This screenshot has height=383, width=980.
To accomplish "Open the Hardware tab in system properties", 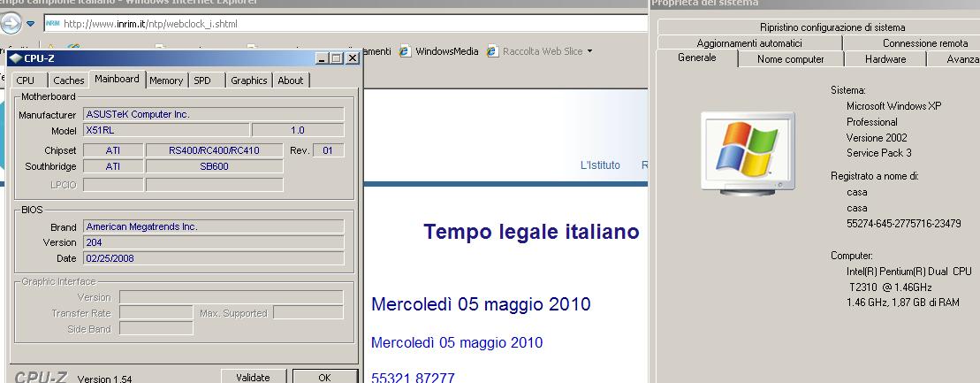I will click(x=885, y=59).
